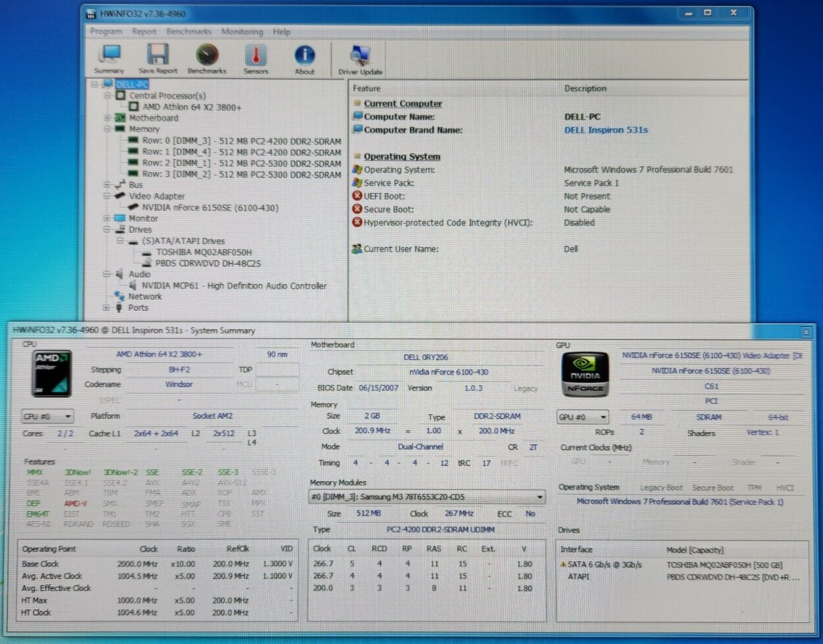Click the AMD Athlon CPU logo

coord(52,374)
